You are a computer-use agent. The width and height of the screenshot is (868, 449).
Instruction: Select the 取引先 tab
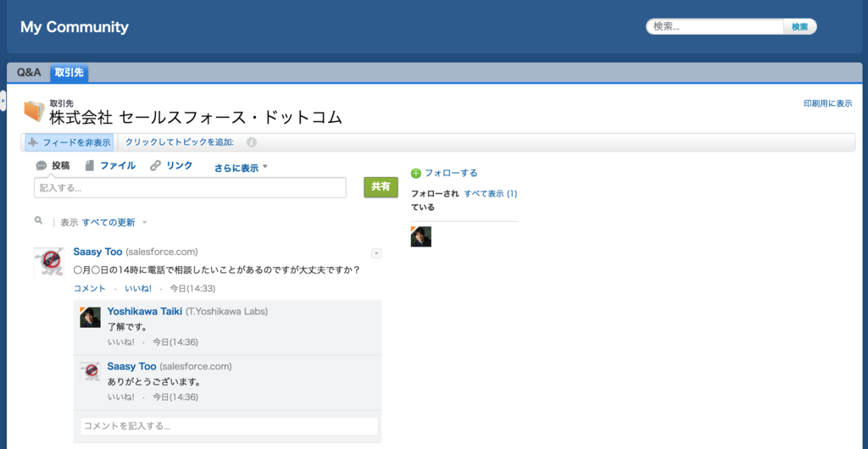tap(69, 73)
